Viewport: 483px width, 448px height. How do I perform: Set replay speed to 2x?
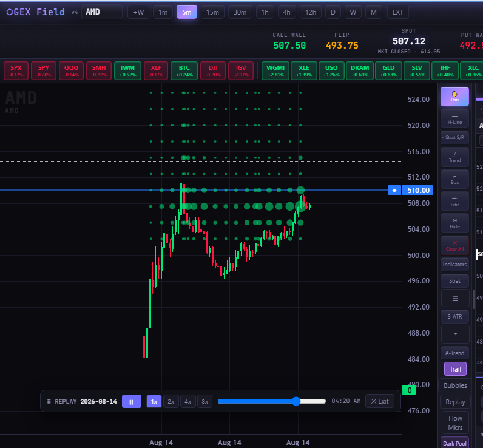click(x=171, y=401)
